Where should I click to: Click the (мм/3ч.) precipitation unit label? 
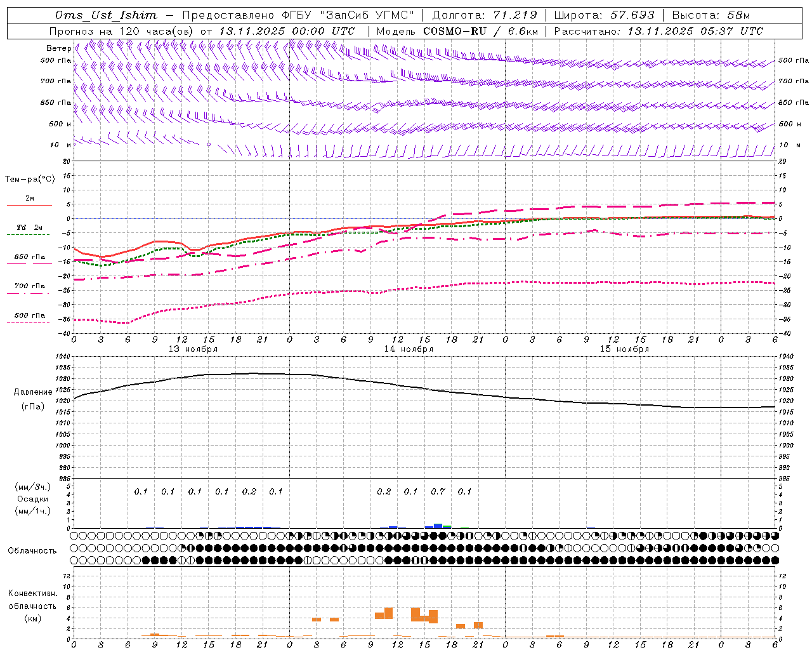33,487
